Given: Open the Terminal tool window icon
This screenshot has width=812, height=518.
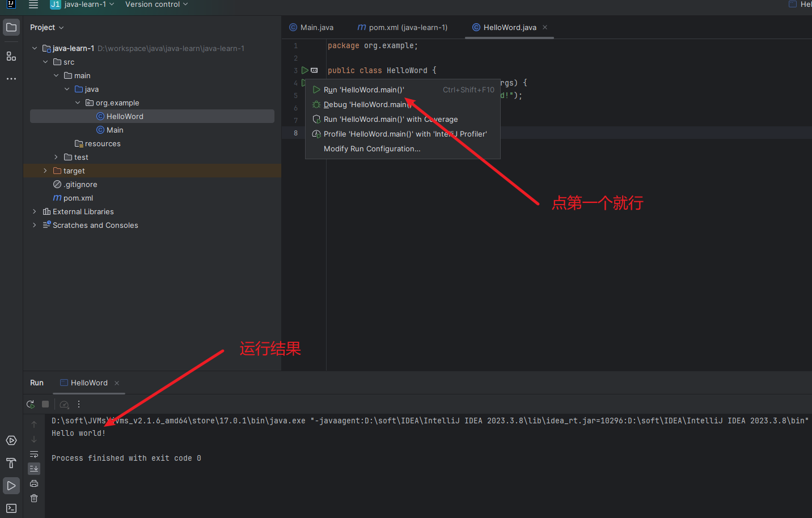Looking at the screenshot, I should pyautogui.click(x=11, y=508).
